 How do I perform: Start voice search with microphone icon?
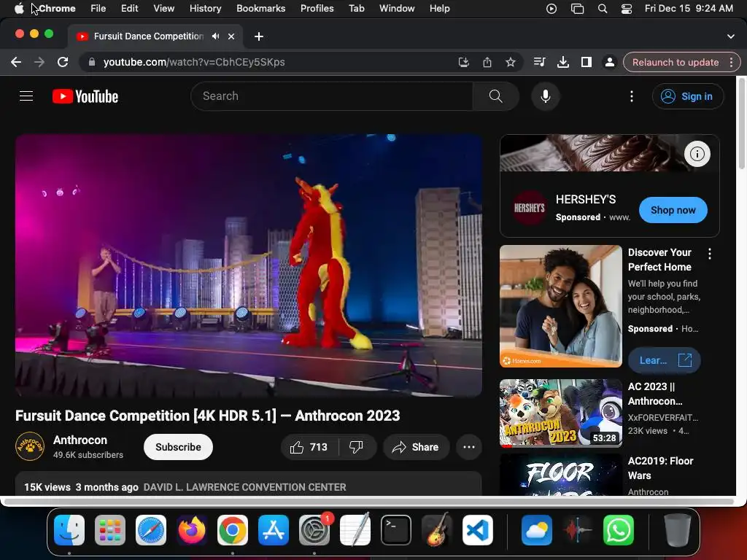coord(546,96)
